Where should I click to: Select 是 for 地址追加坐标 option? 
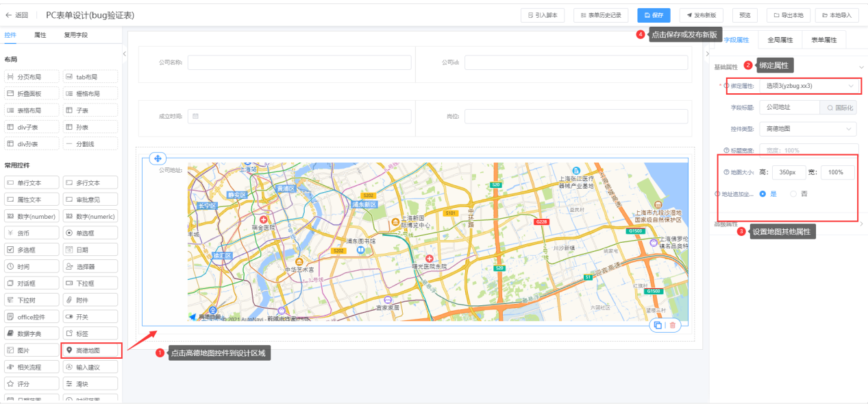pyautogui.click(x=763, y=194)
